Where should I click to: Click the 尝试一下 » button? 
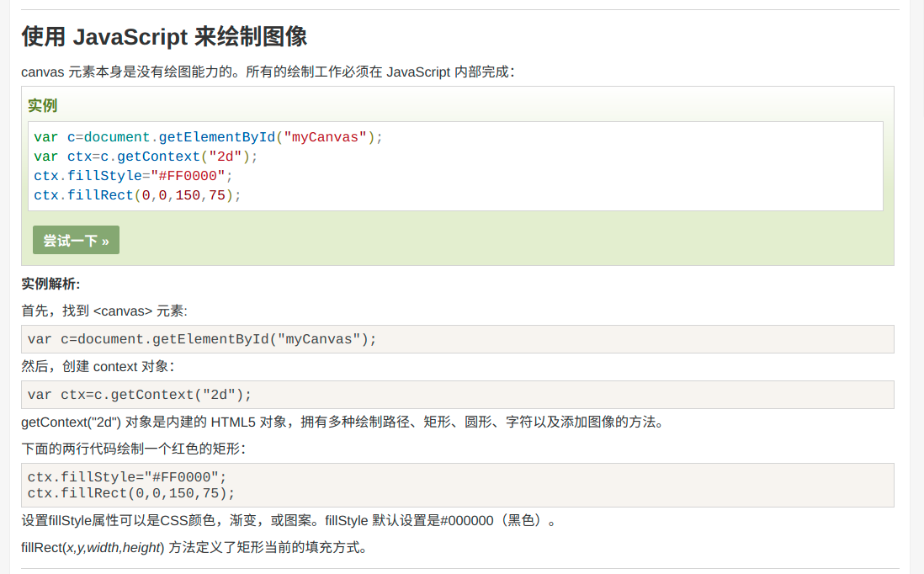(x=76, y=240)
